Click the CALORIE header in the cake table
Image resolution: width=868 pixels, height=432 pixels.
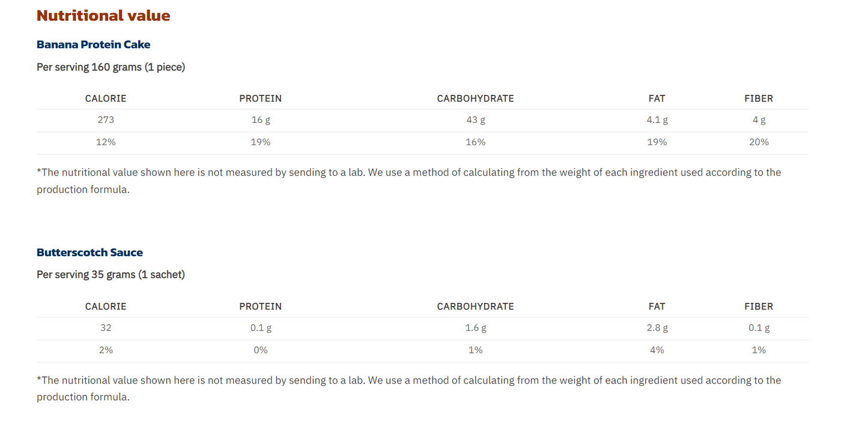(106, 98)
